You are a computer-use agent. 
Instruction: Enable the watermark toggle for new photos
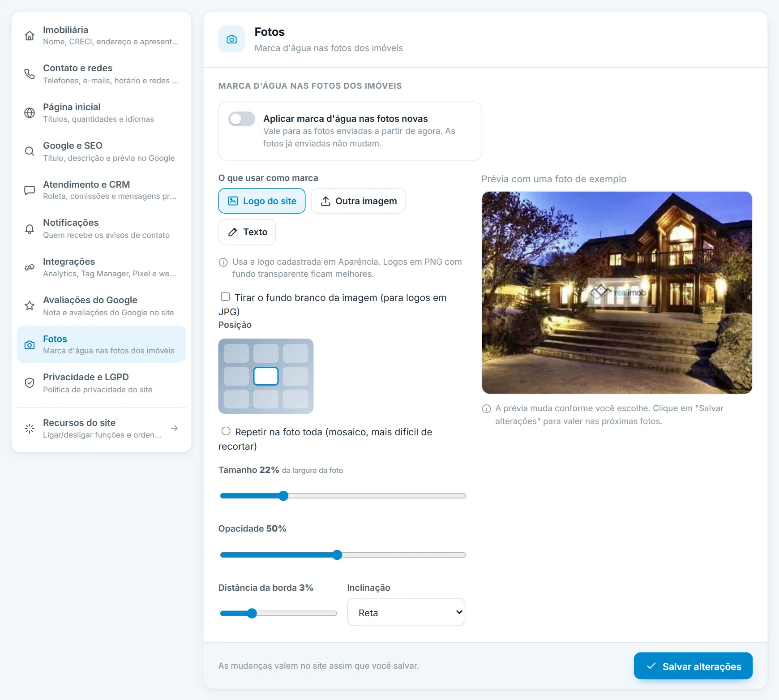(x=242, y=119)
